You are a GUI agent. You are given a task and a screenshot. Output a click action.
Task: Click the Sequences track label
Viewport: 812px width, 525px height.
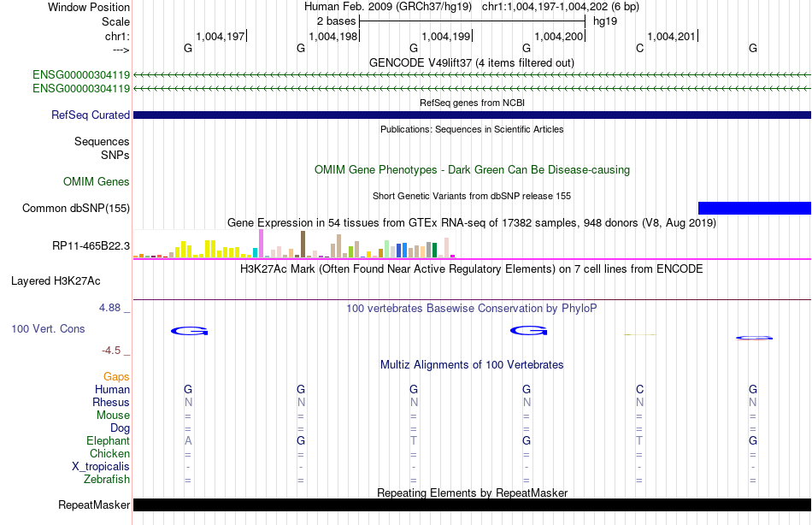coord(102,141)
